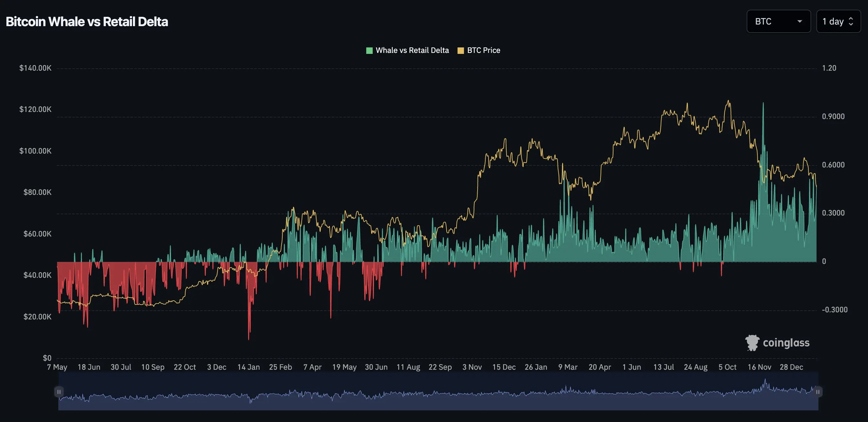
Task: Click the 1.20 value on right axis
Action: [x=829, y=68]
